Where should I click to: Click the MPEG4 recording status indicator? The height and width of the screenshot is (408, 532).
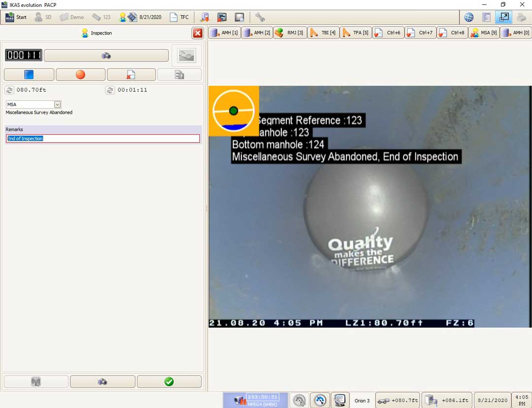coord(255,400)
